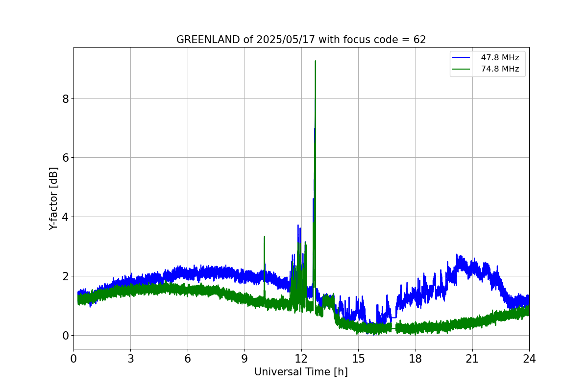
Task: Click x-axis tick label 24
Action: tap(529, 359)
